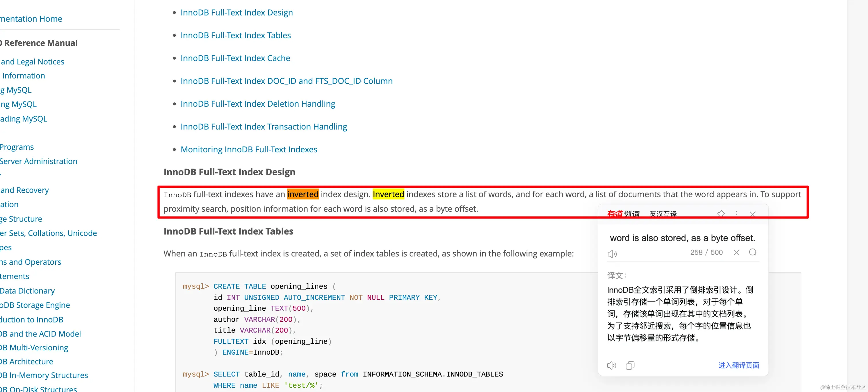Click the 有道划词 logo

(x=623, y=214)
